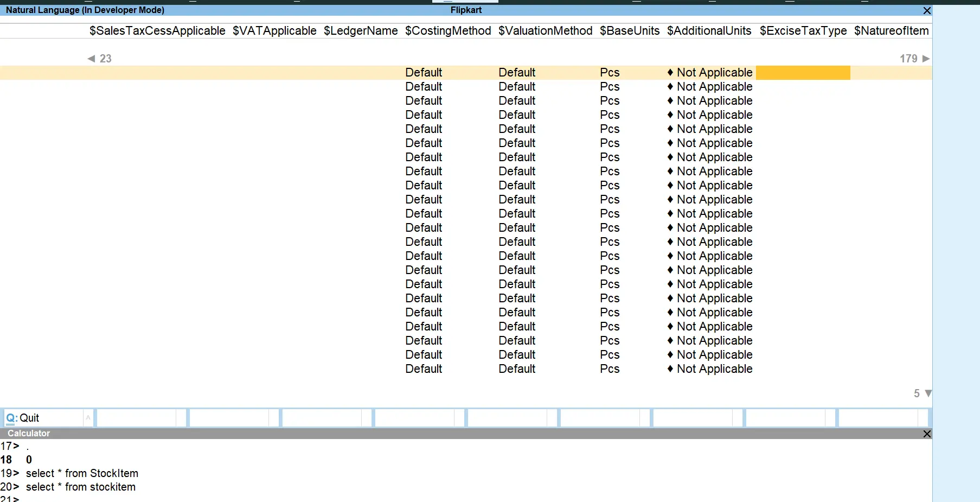Click the Q search icon beside Quit
The image size is (980, 502).
[11, 417]
